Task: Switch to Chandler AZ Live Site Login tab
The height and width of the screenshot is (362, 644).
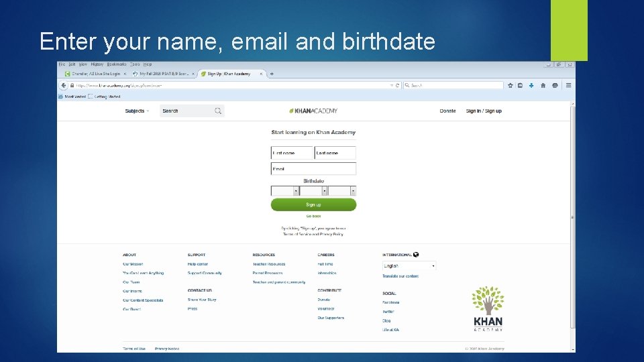Action: point(95,74)
